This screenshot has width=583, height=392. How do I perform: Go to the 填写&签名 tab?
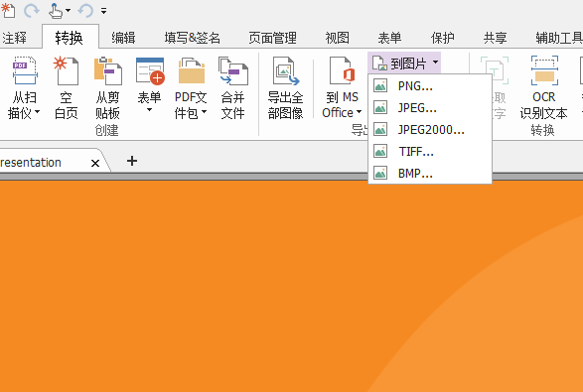[193, 38]
